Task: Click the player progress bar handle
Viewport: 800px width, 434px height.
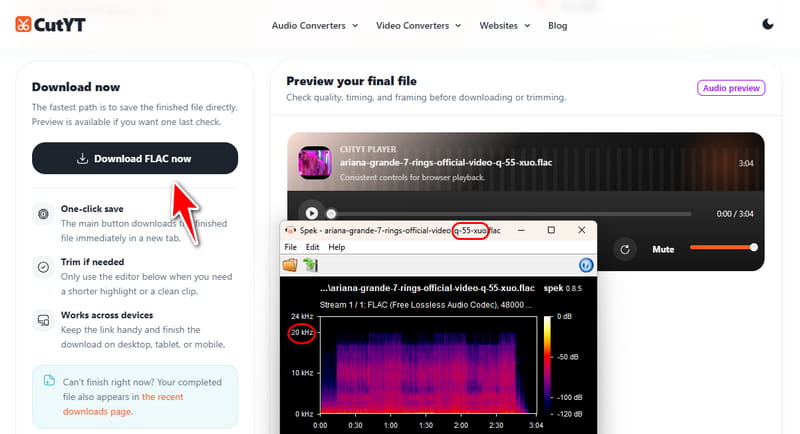Action: pos(331,214)
